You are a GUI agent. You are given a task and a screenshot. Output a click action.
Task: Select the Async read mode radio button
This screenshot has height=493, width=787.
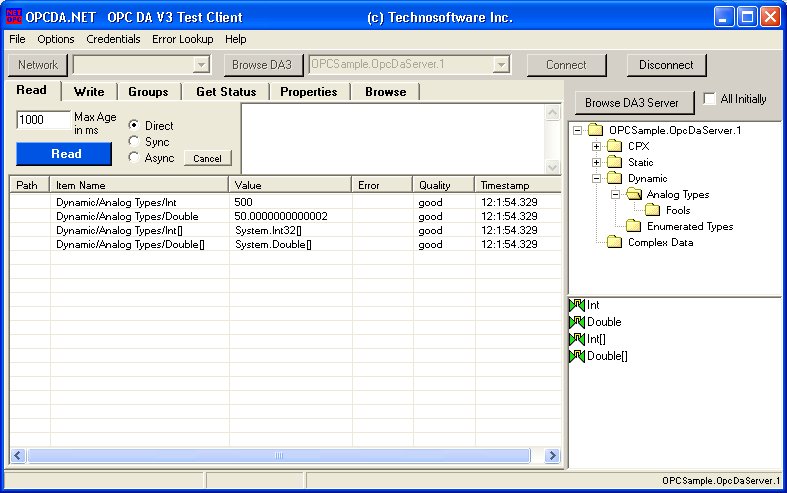[x=134, y=157]
